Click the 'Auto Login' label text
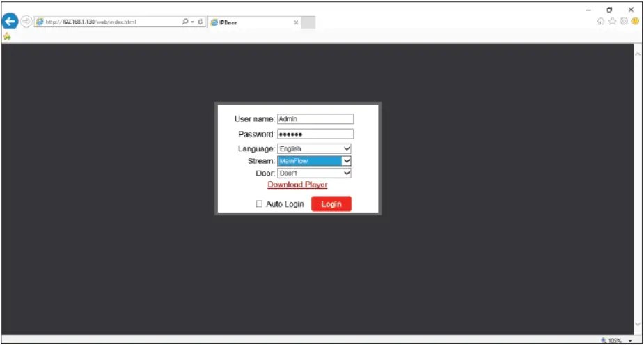Viewport: 644px width, 345px height. click(285, 204)
